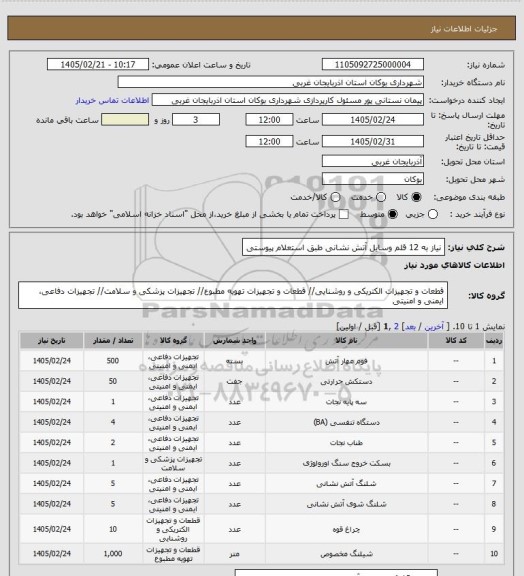Image resolution: width=524 pixels, height=576 pixels.
Task: Click the announcement date field 1405/02/21 - 10:17
Action: point(98,64)
